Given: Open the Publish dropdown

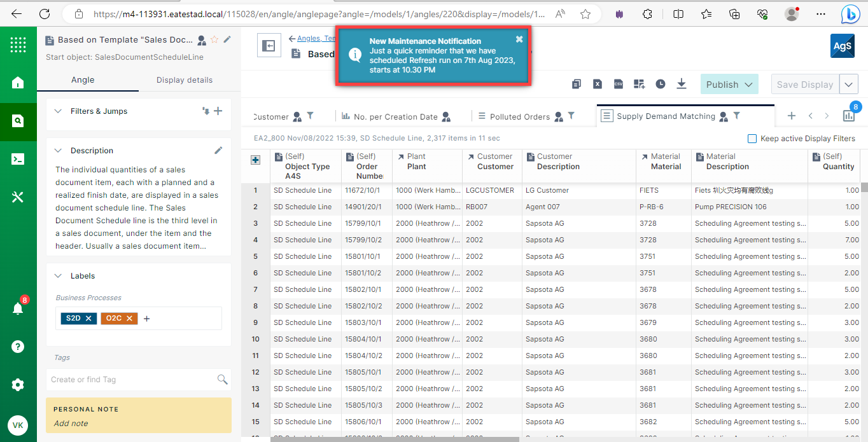Looking at the screenshot, I should click(729, 85).
